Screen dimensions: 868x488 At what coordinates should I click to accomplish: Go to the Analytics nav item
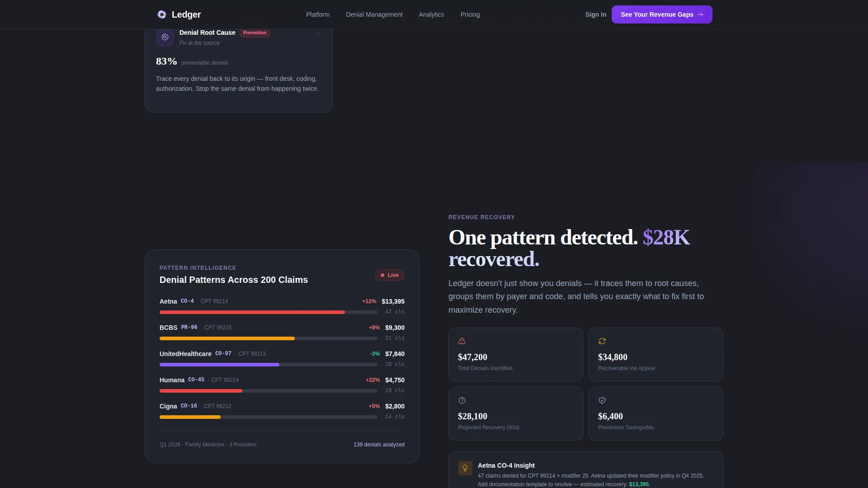[x=432, y=14]
